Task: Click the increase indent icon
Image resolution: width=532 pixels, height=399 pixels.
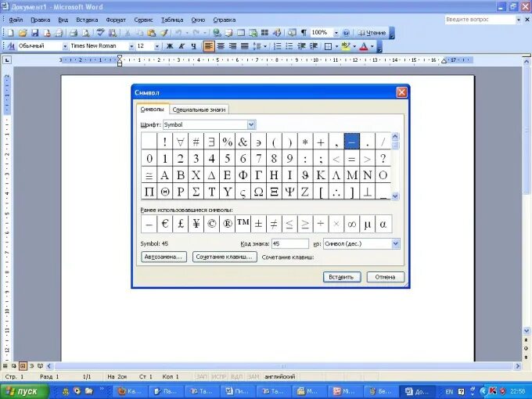Action: point(314,46)
